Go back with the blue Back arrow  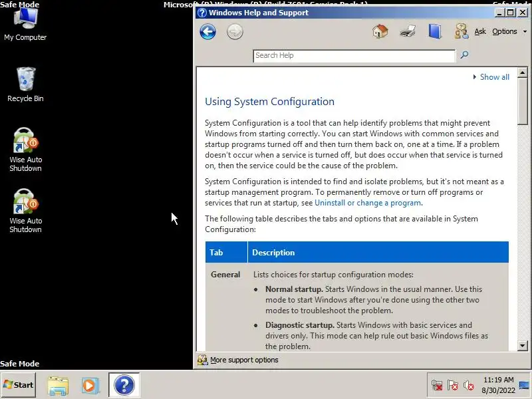[207, 32]
